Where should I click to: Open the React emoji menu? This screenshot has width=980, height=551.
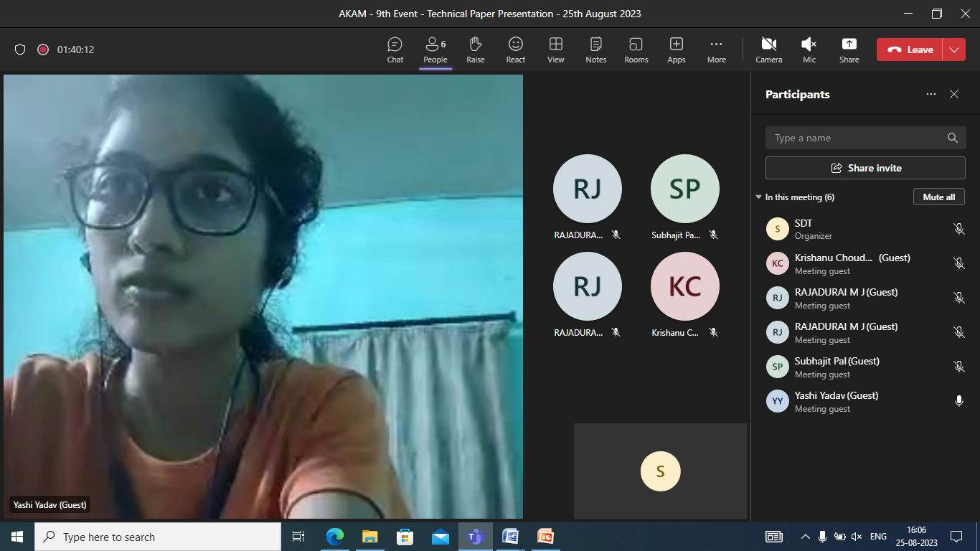click(x=515, y=50)
